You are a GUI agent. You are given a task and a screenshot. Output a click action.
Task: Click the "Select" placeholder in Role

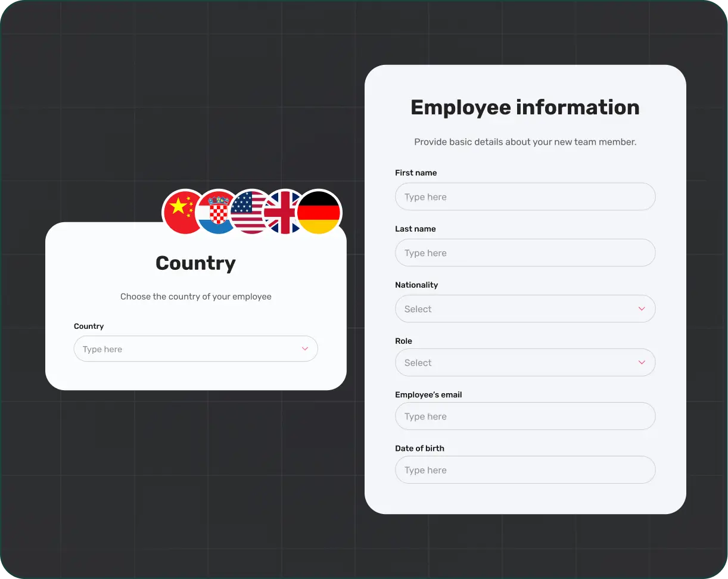click(x=418, y=363)
